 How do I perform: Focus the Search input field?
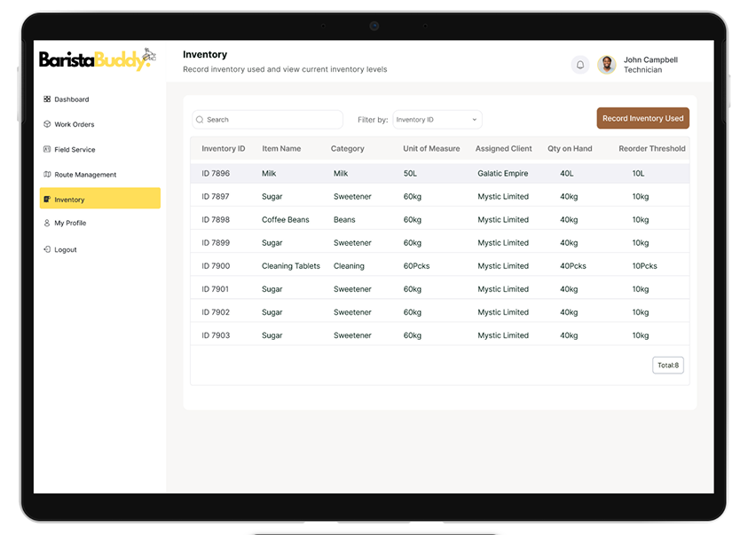pos(271,120)
